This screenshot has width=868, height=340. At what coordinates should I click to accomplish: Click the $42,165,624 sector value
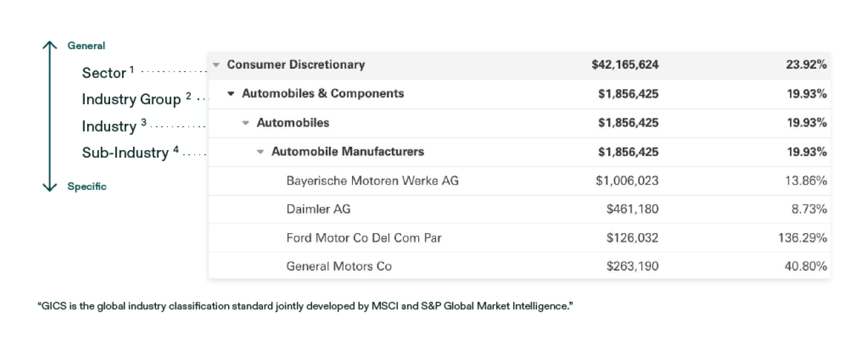point(625,65)
